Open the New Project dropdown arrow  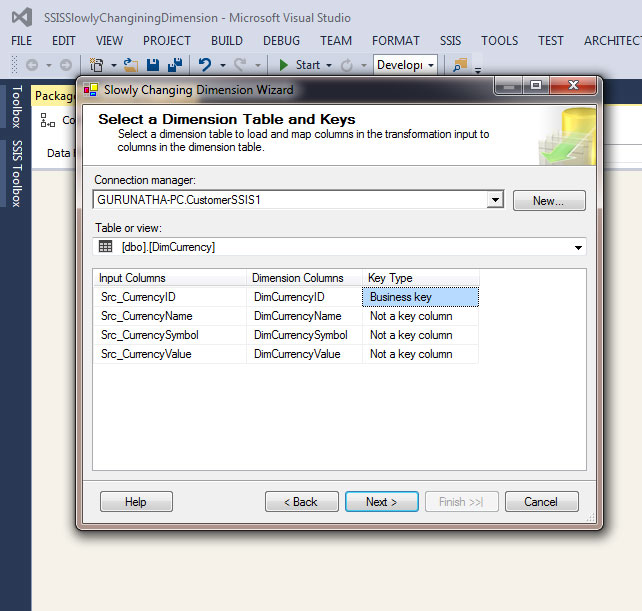pyautogui.click(x=113, y=65)
